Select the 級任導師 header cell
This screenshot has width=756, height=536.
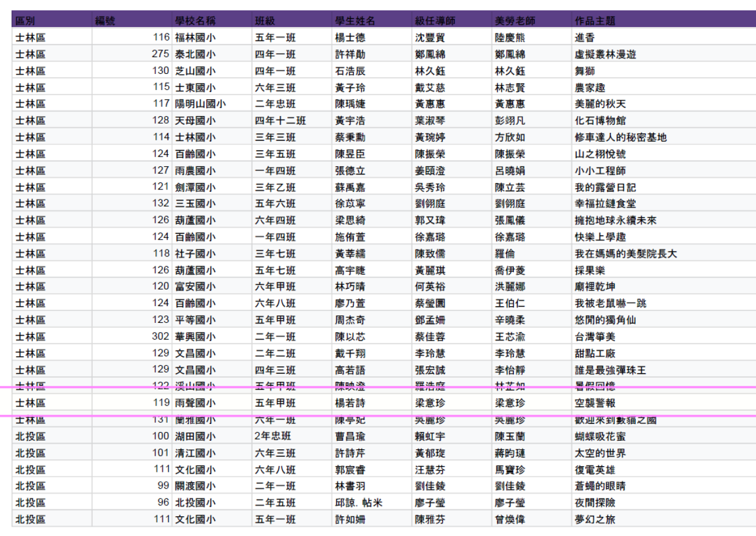[x=435, y=21]
